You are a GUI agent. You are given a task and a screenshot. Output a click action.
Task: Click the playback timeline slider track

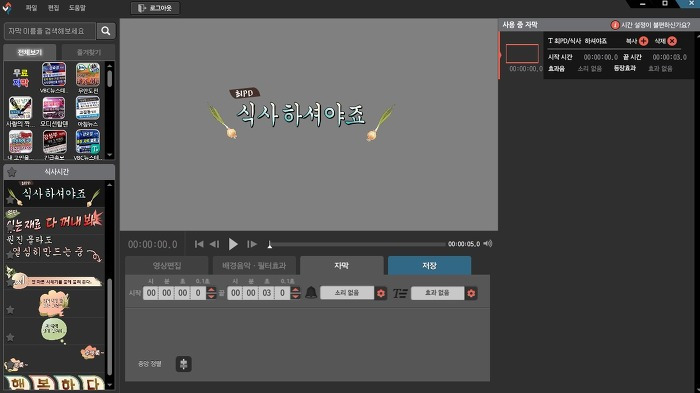(357, 244)
